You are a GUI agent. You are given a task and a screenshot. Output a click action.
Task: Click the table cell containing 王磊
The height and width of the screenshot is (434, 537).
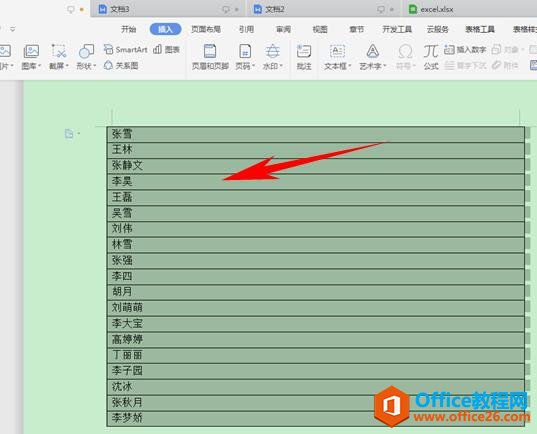(315, 198)
